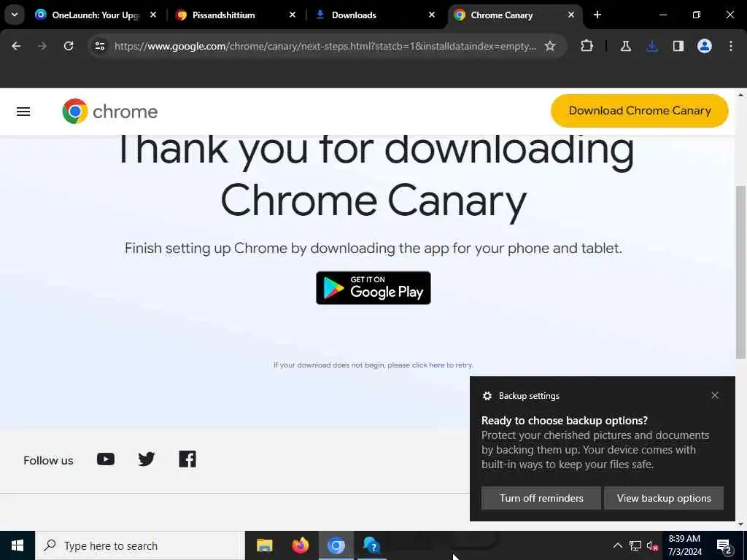The width and height of the screenshot is (747, 560).
Task: Click Turn off reminders button
Action: pyautogui.click(x=541, y=498)
